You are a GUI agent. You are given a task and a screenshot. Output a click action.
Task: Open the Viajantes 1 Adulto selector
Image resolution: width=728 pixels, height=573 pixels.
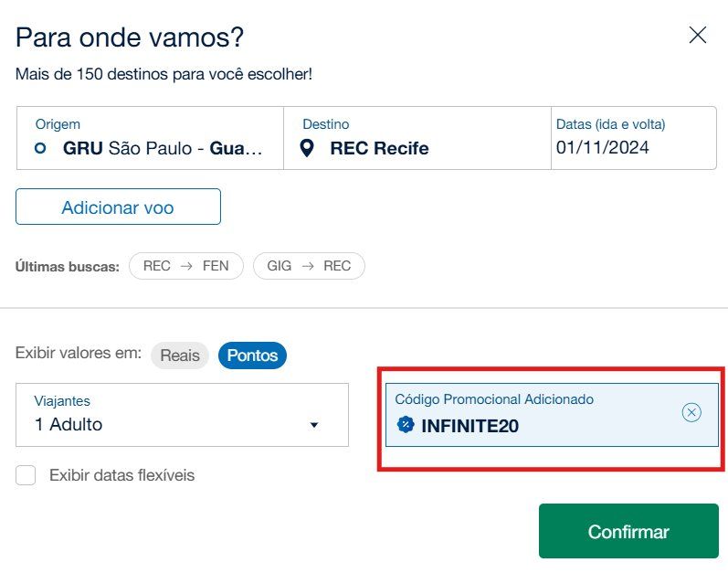(x=182, y=415)
